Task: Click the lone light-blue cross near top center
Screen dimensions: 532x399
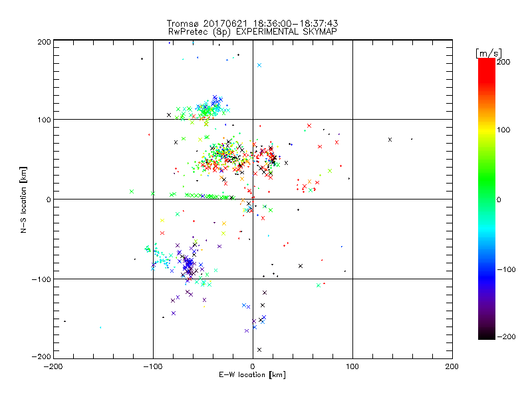Action: click(259, 65)
